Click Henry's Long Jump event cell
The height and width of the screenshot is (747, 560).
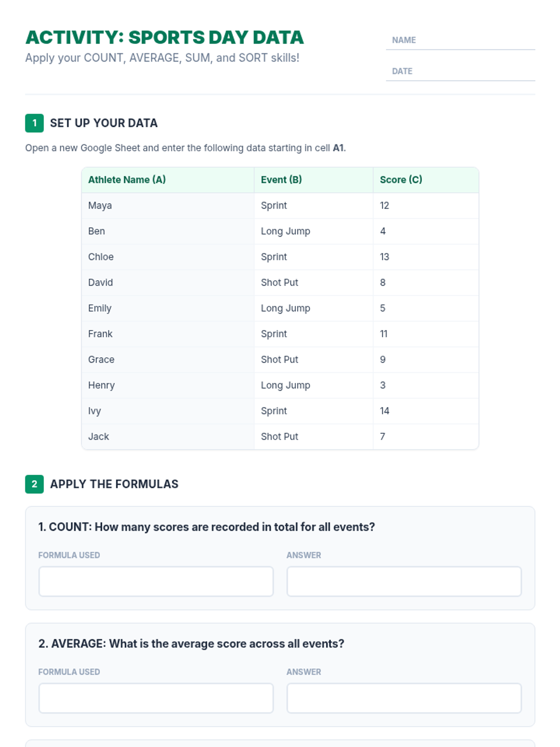tap(285, 385)
